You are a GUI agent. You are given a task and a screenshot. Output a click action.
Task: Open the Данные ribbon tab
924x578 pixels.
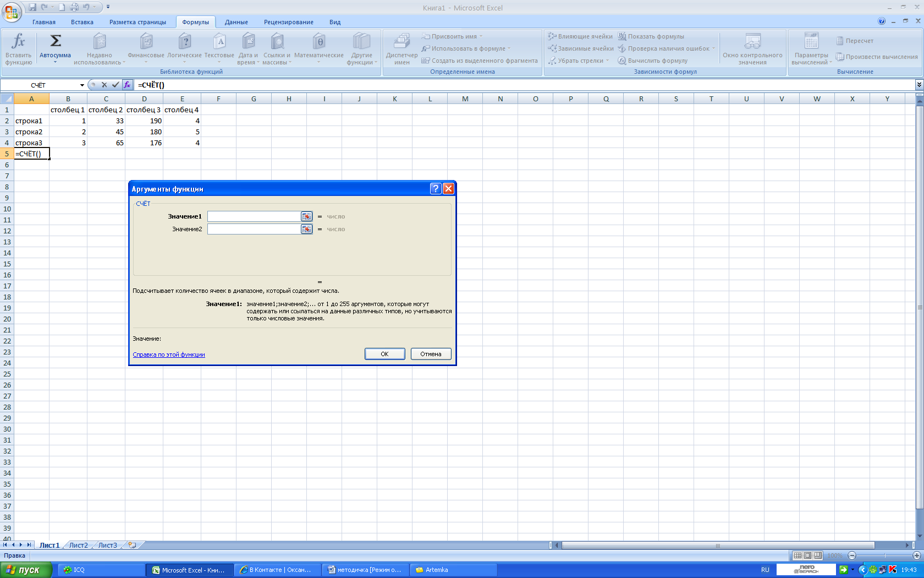237,22
